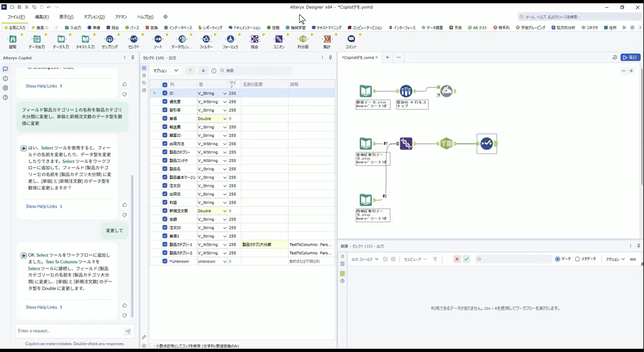Click the Select tool node on canvas
This screenshot has height=352, width=644.
487,143
